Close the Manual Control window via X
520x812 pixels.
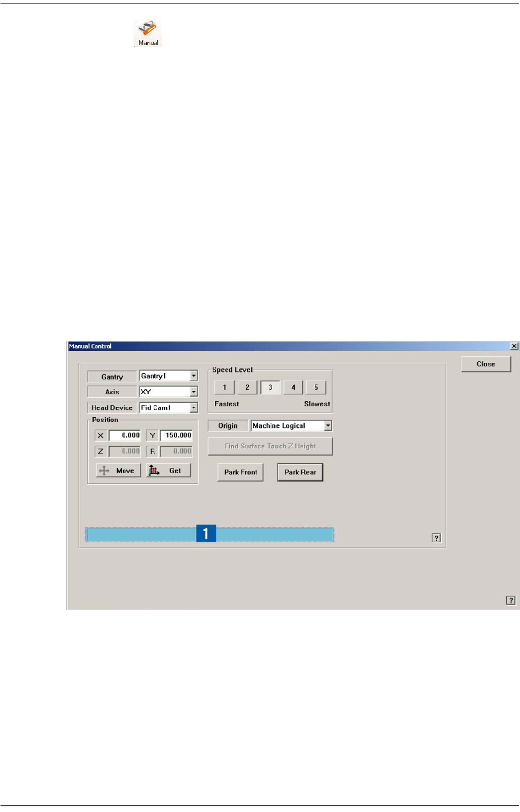click(x=514, y=346)
